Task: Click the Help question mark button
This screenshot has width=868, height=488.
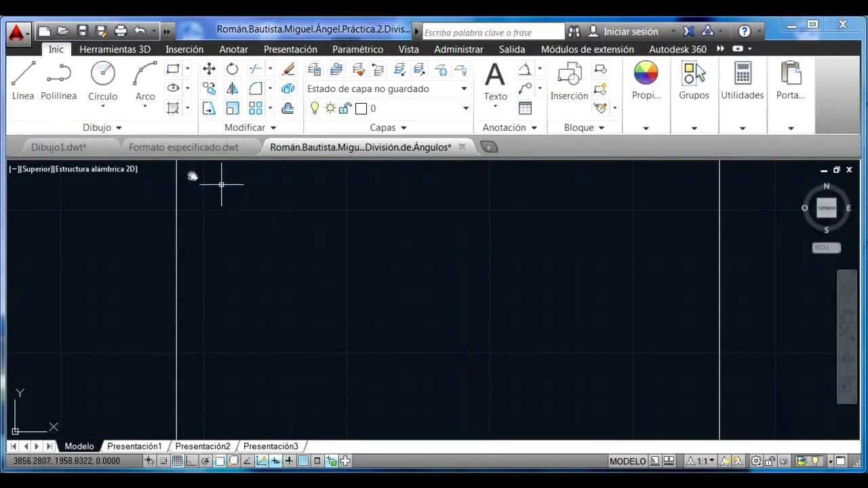Action: point(745,31)
